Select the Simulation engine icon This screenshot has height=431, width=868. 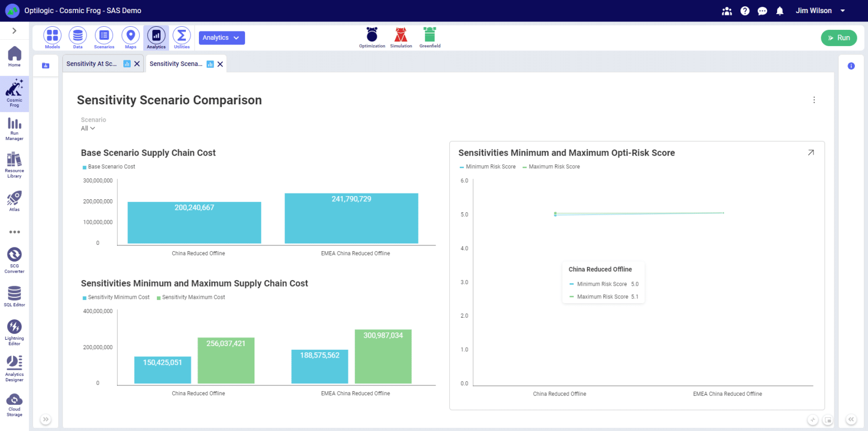coord(401,37)
